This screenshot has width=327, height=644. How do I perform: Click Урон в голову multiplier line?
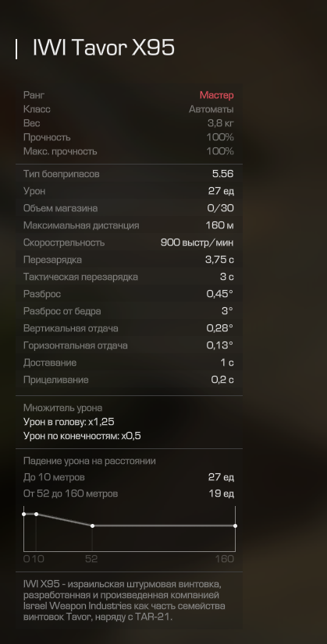pyautogui.click(x=69, y=422)
